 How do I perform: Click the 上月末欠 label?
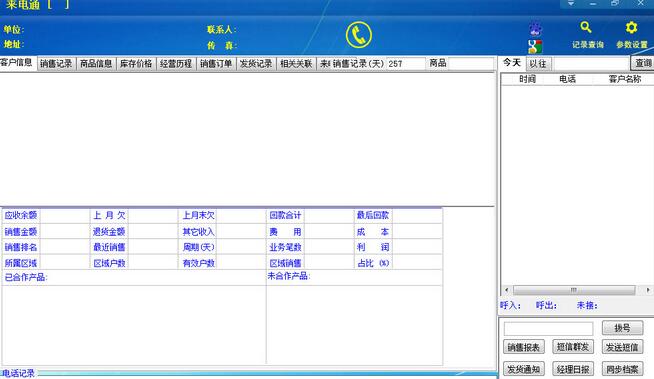199,215
